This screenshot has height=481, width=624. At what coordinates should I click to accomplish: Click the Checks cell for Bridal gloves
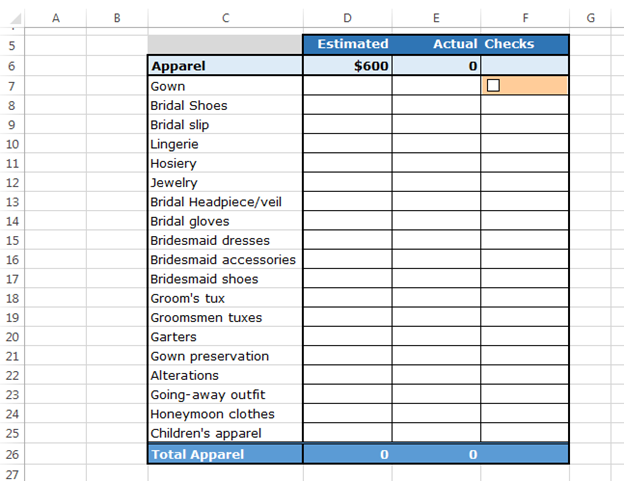tap(525, 221)
